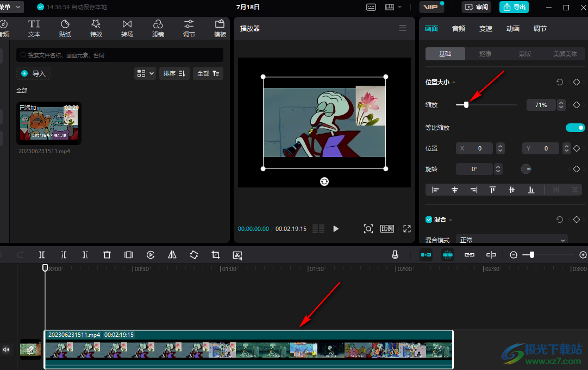Screen dimensions: 588x370
Task: Switch to the 蒙版 sub-tab
Action: coord(525,54)
